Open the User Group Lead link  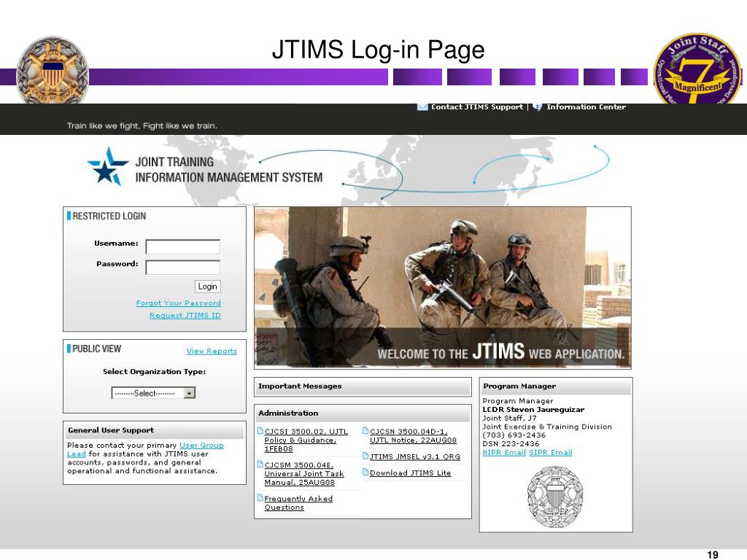point(201,446)
